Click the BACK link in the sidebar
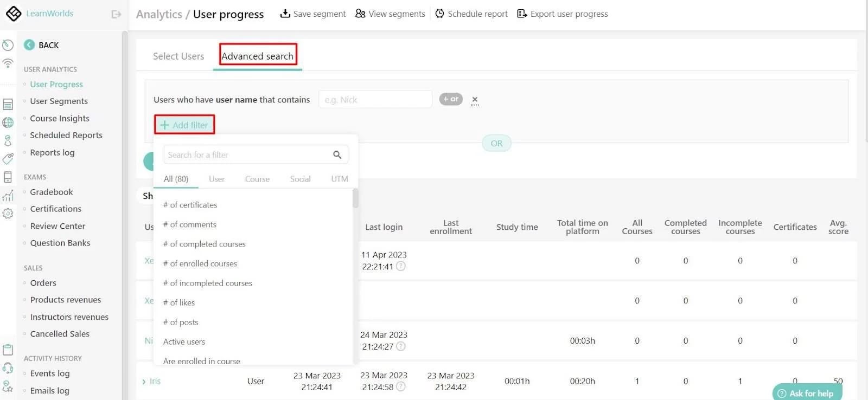Image resolution: width=868 pixels, height=400 pixels. 48,45
